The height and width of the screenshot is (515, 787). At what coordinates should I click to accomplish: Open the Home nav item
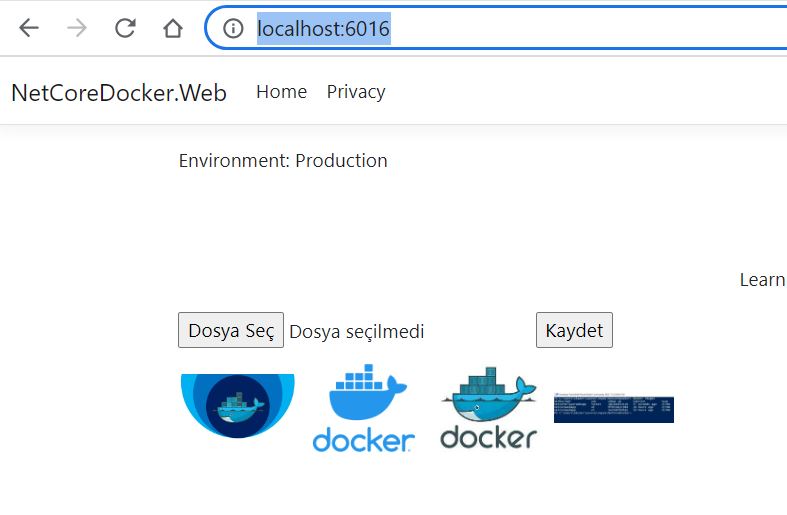click(x=282, y=92)
